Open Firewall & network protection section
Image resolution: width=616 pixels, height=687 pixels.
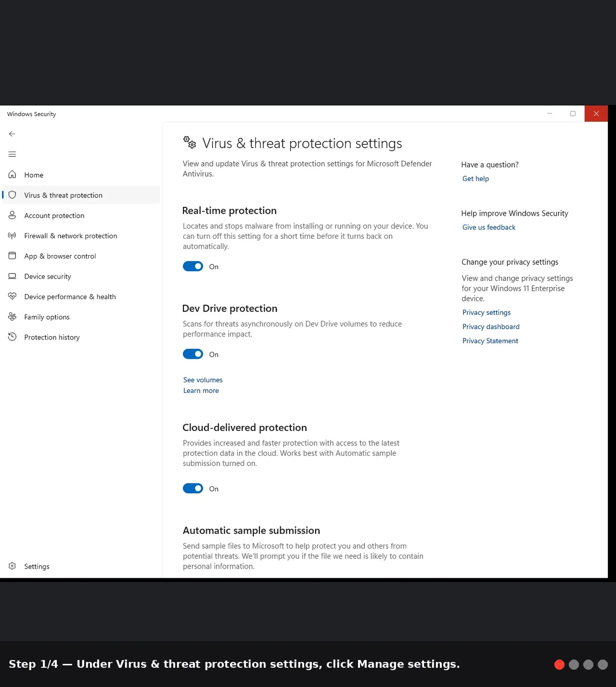click(x=81, y=235)
